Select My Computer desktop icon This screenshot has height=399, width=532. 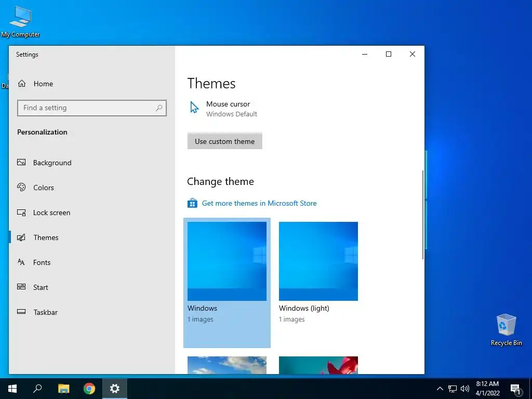[x=20, y=22]
